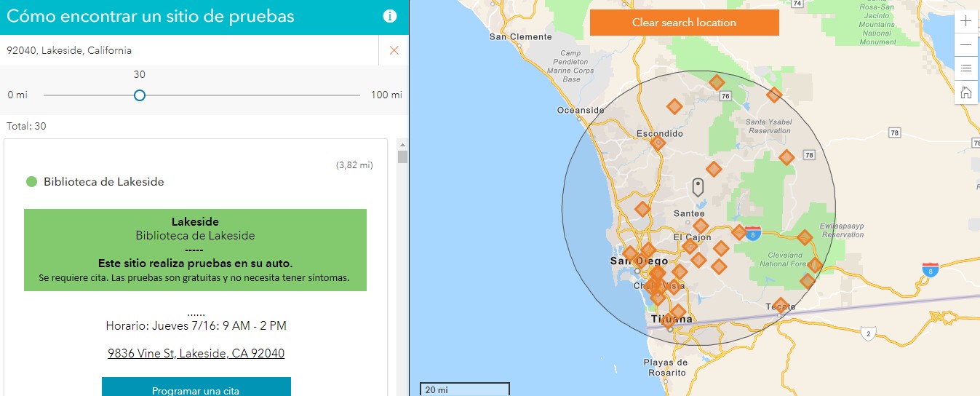The image size is (980, 396).
Task: Select the marker left of Interstate 8 shield
Action: click(x=738, y=232)
